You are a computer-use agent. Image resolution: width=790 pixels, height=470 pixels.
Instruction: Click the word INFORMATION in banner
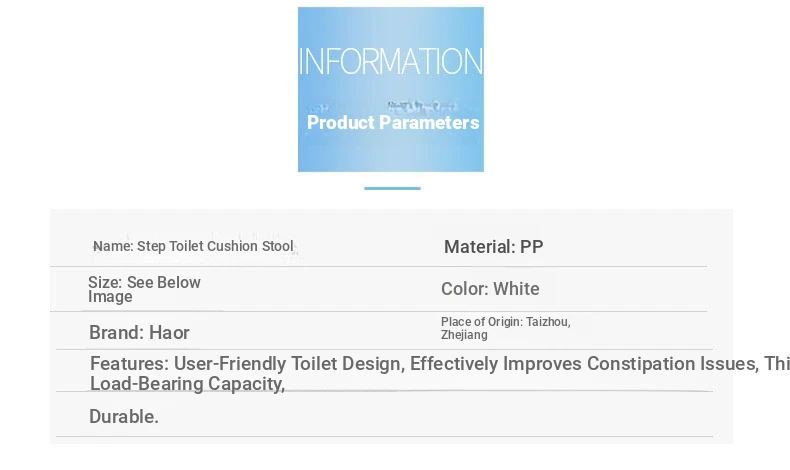click(x=391, y=61)
